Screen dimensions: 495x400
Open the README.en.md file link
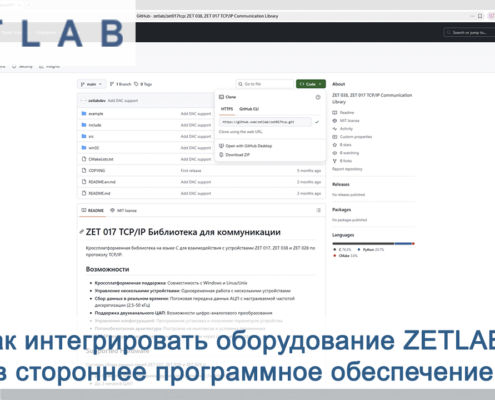[102, 182]
